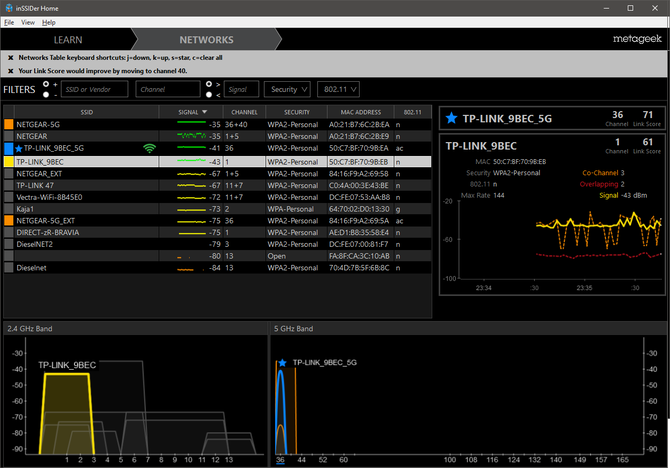Open the 802.11 filter dropdown

338,89
